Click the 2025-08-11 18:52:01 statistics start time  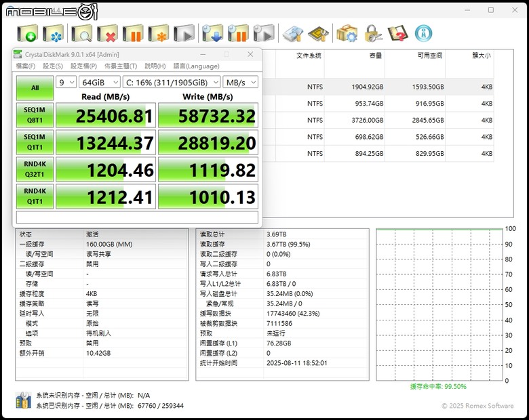296,363
